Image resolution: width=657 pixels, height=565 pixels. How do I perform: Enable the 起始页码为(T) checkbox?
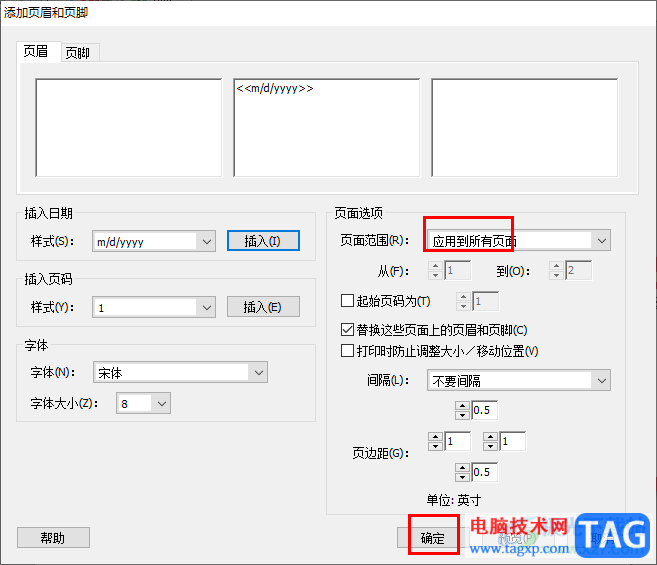click(347, 301)
